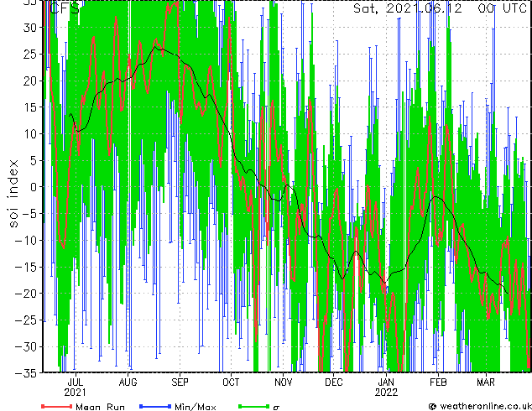This screenshot has width=532, height=411.
Task: Click the -10 y-axis tick label
Action: click(26, 241)
